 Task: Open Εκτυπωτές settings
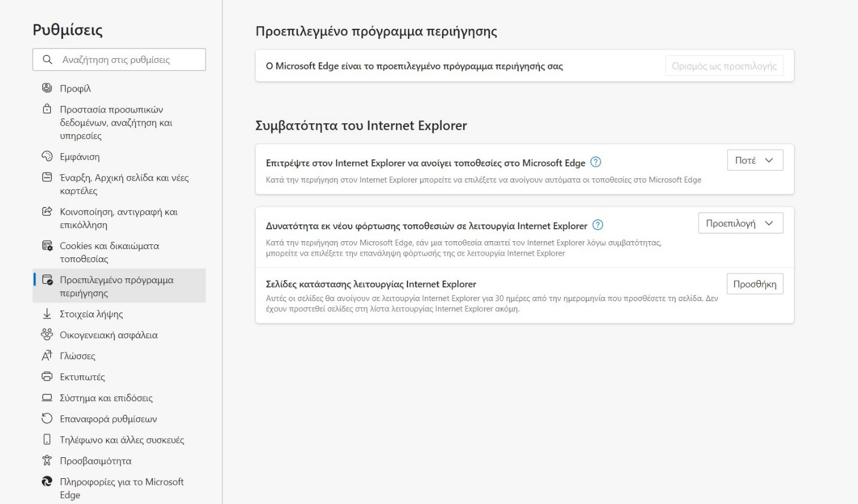coord(119,377)
